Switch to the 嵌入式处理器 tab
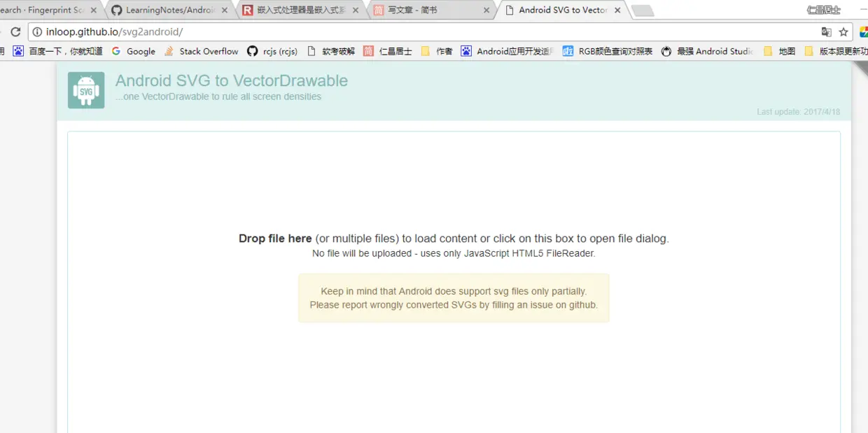Screen dimensions: 868x433 (302, 10)
